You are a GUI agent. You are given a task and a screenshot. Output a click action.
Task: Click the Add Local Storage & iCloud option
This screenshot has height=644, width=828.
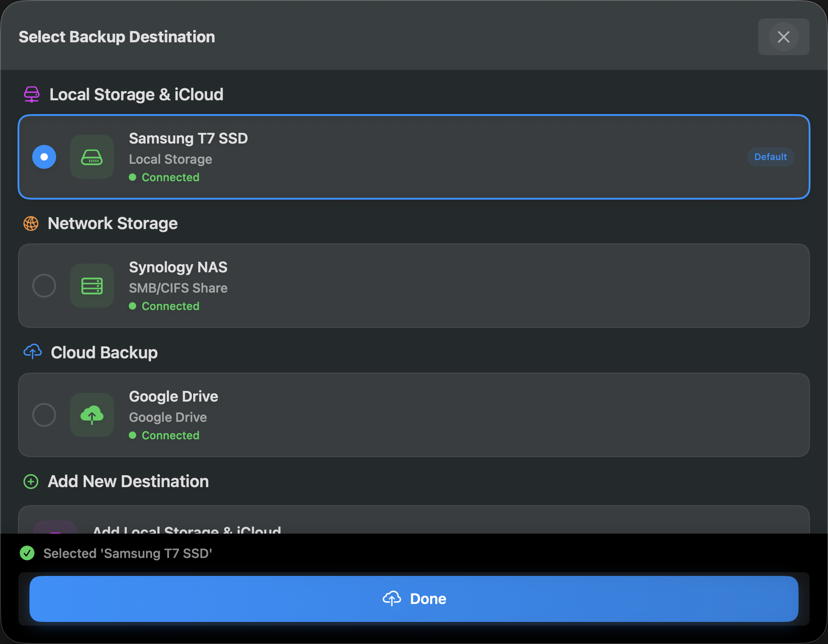tap(187, 529)
